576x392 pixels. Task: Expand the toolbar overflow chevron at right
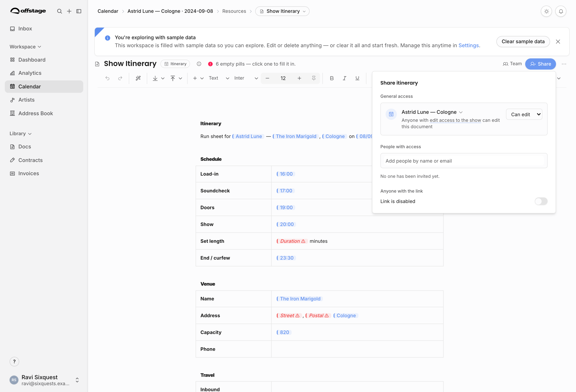point(559,78)
